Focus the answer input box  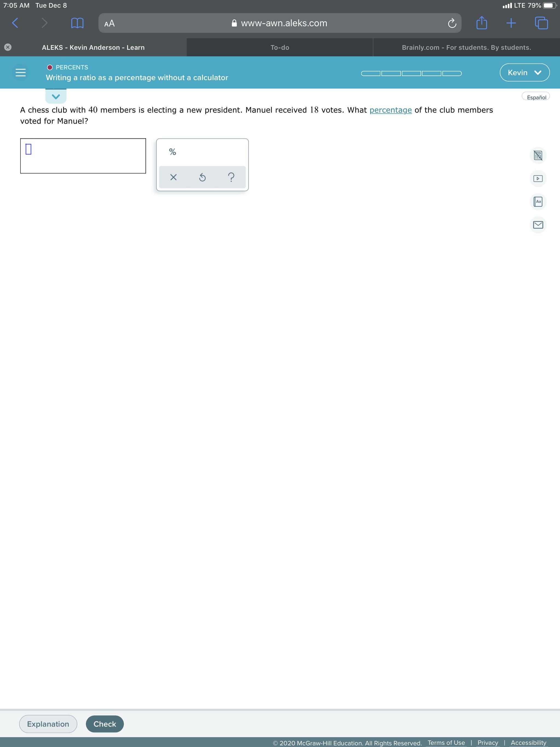coord(83,156)
